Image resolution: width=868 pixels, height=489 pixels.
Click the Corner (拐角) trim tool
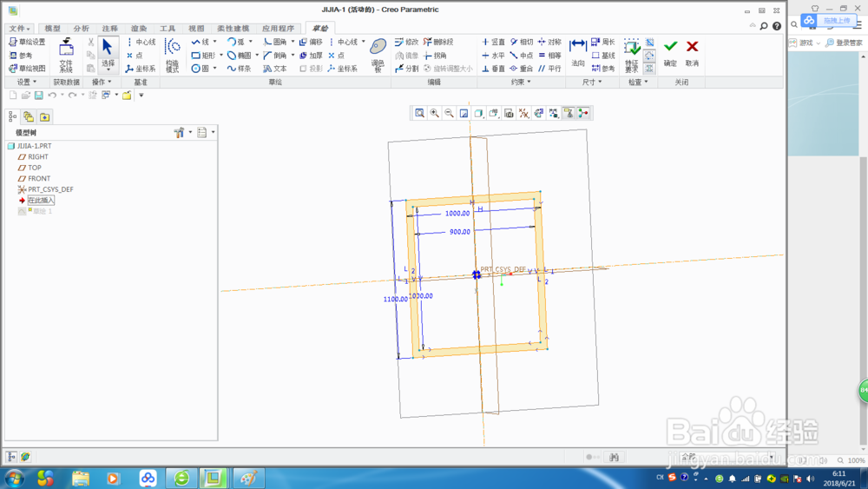click(435, 56)
